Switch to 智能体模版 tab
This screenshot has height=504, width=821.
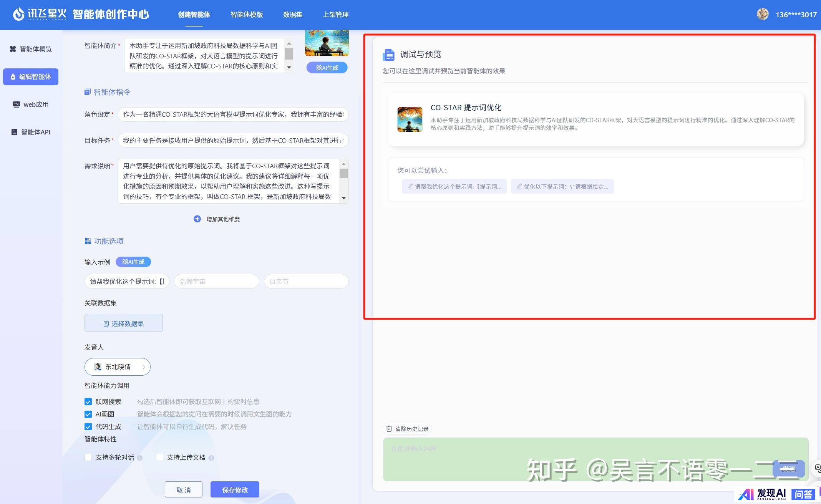coord(247,15)
